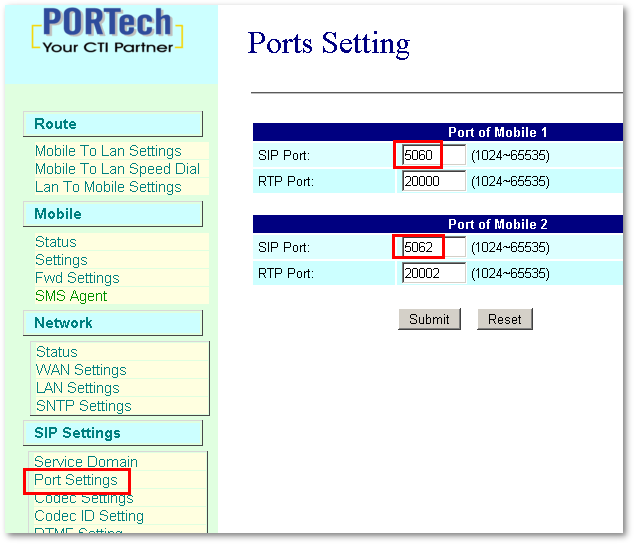This screenshot has width=634, height=544.
Task: Click Mobile 1 RTP Port field
Action: 433,181
